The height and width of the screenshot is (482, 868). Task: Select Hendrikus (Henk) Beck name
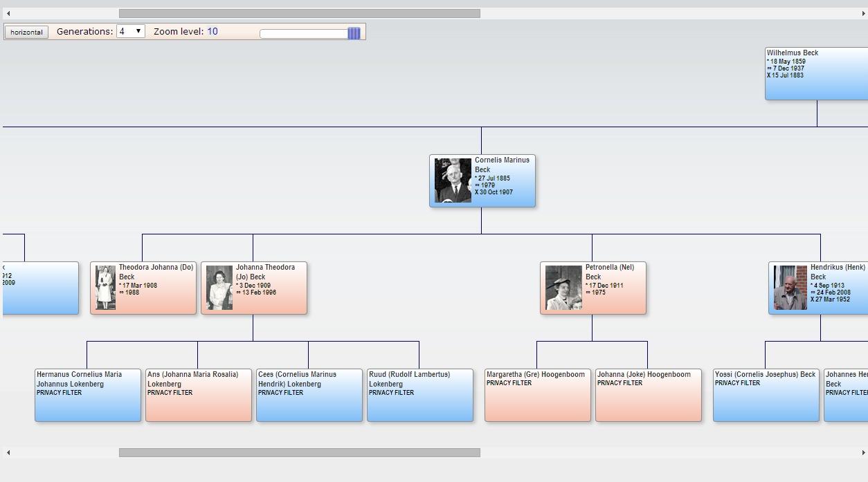pyautogui.click(x=838, y=272)
